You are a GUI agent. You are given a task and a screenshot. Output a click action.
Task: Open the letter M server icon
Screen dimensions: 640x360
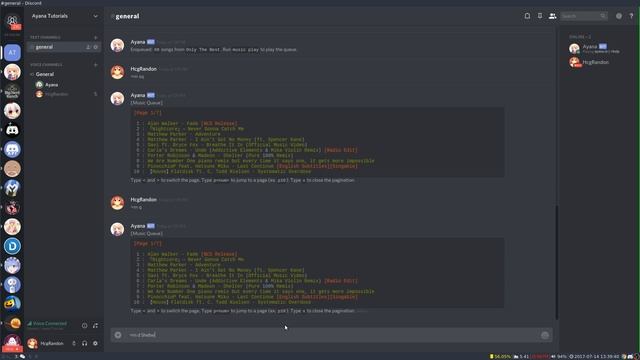click(12, 188)
